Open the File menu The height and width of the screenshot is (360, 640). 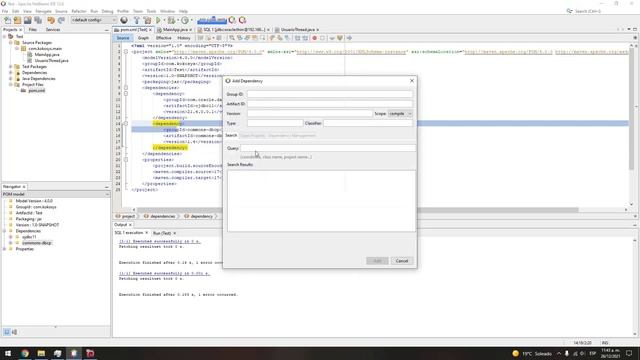tap(5, 11)
